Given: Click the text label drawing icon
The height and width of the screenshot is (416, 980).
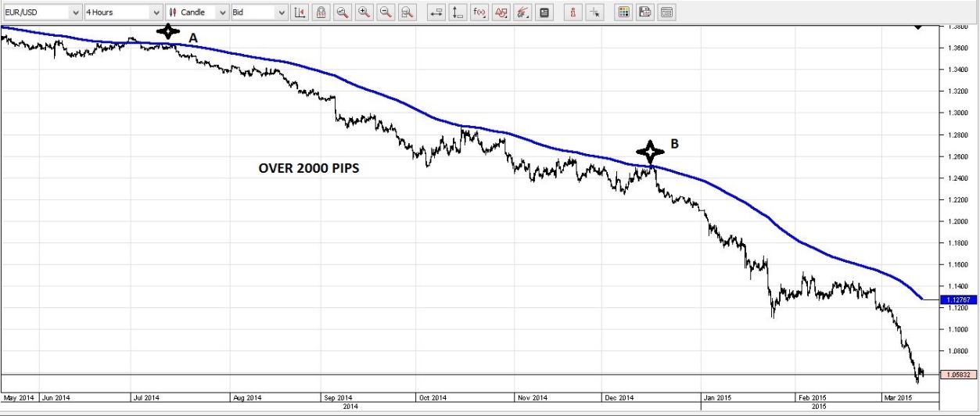Looking at the screenshot, I should click(501, 13).
